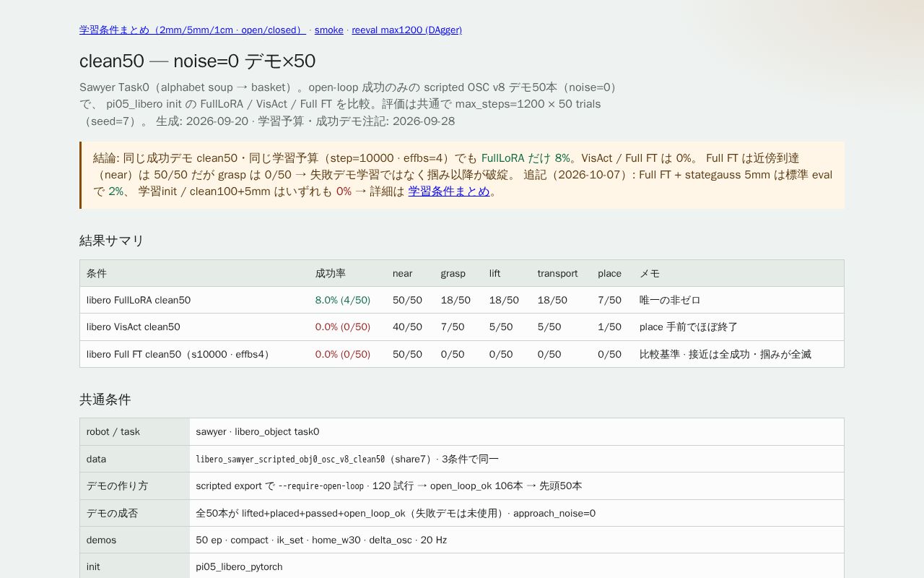Click the lift column header
This screenshot has height=578, width=924.
(x=494, y=273)
